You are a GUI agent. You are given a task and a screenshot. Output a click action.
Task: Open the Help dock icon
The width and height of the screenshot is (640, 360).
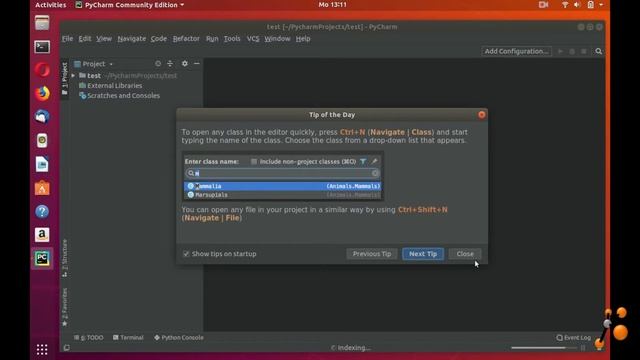[x=42, y=211]
